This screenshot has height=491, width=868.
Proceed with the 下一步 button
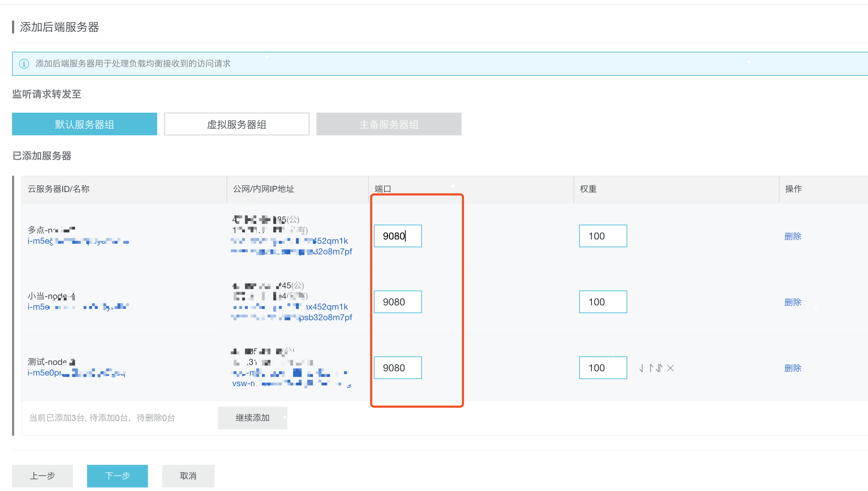(118, 476)
